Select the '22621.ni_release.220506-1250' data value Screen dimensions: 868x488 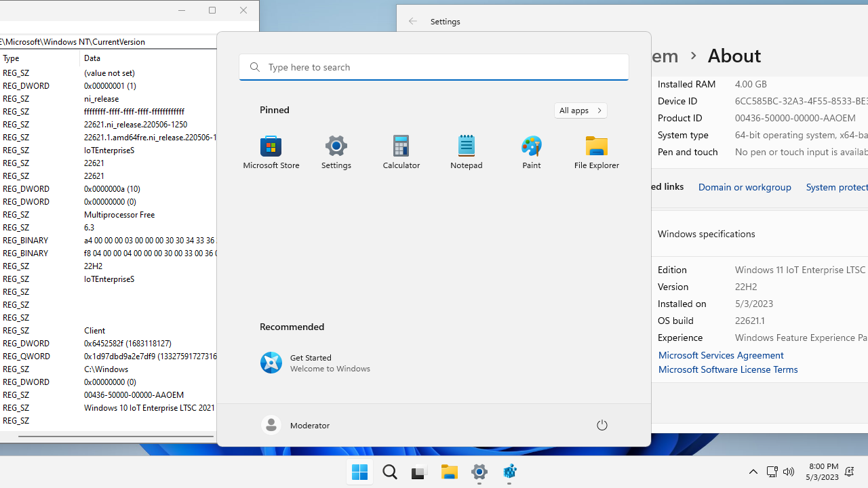tap(136, 125)
